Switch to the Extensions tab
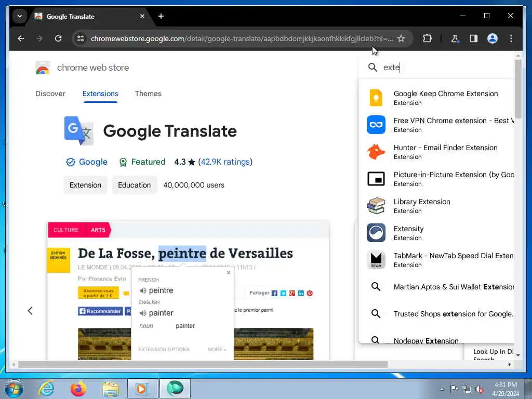532x399 pixels. point(100,94)
